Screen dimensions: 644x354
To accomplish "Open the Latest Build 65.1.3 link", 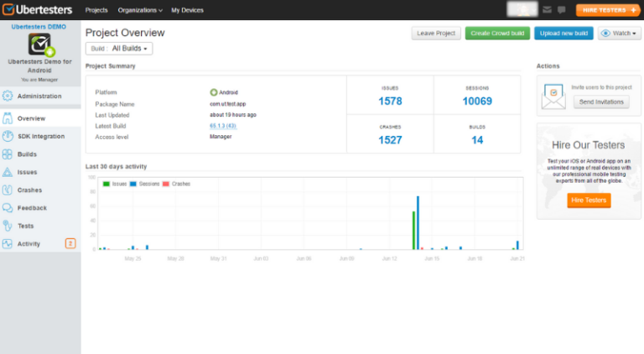I will pos(222,126).
